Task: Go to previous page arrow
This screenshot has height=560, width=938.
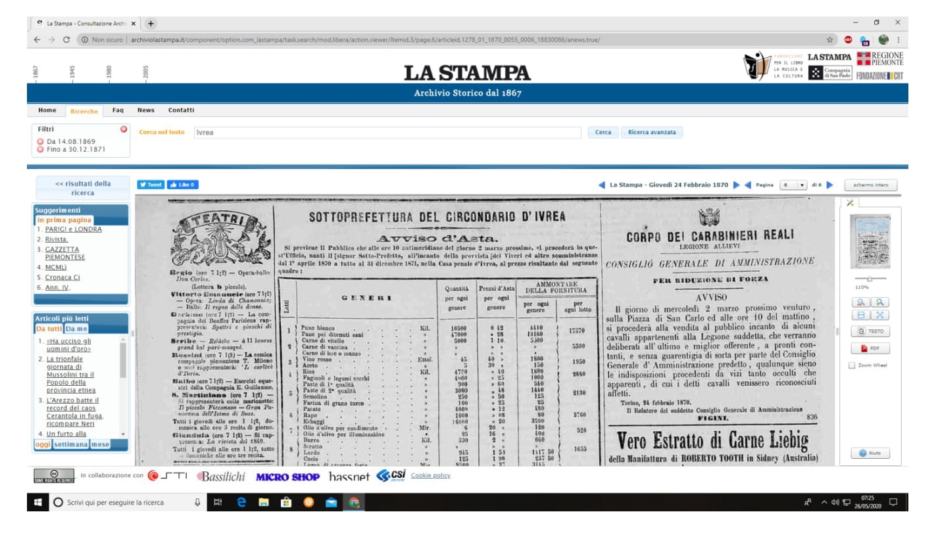Action: 747,185
